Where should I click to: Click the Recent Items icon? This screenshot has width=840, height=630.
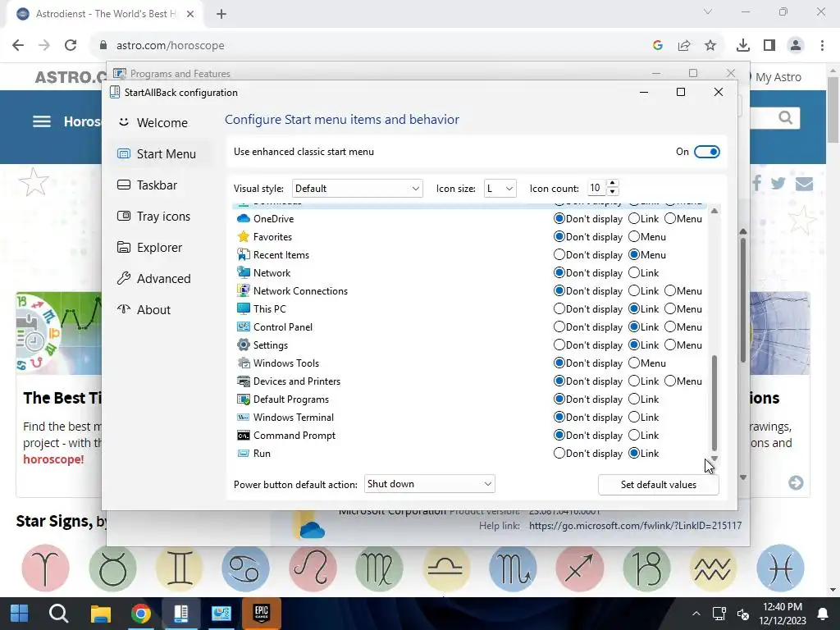coord(243,254)
